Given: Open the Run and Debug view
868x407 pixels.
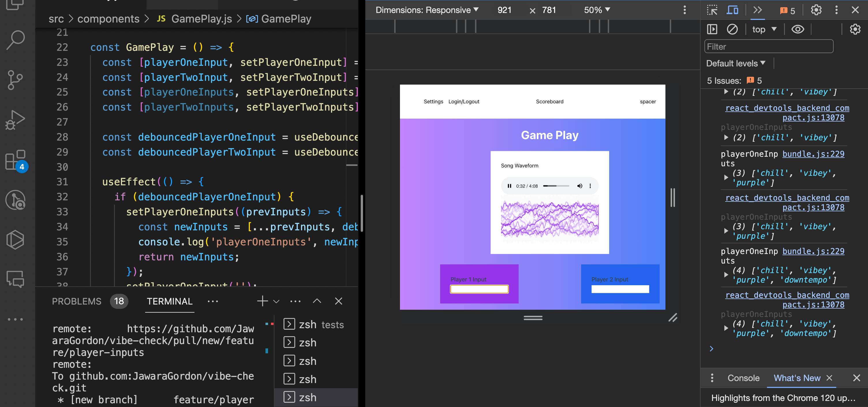Looking at the screenshot, I should (x=15, y=120).
